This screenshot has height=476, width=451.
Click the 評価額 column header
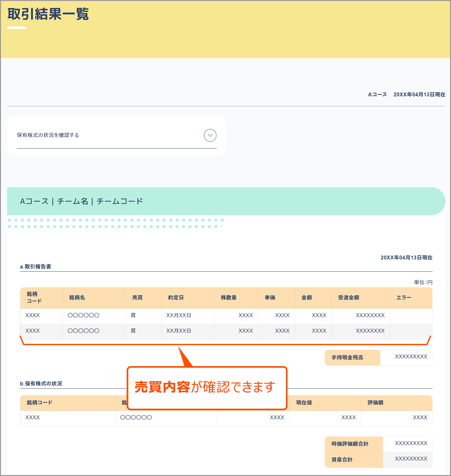click(x=376, y=403)
